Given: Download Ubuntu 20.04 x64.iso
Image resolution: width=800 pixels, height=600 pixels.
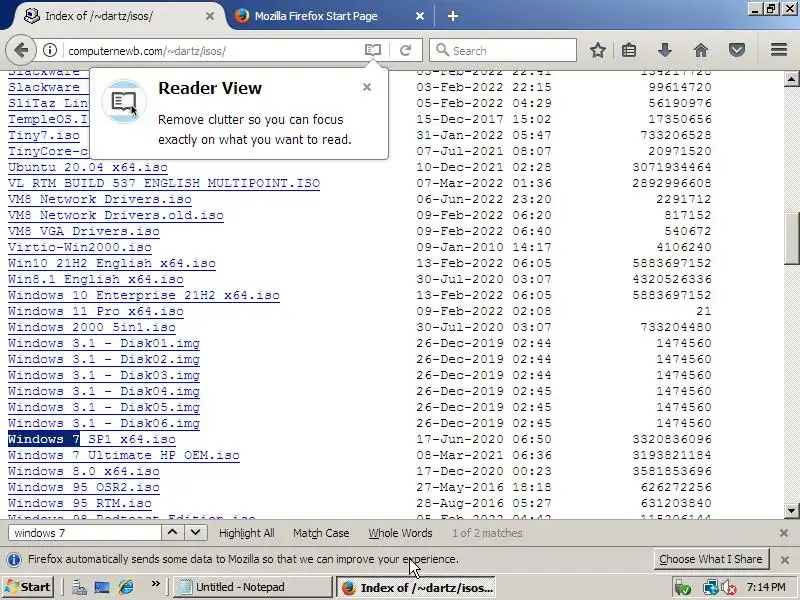Looking at the screenshot, I should [88, 167].
